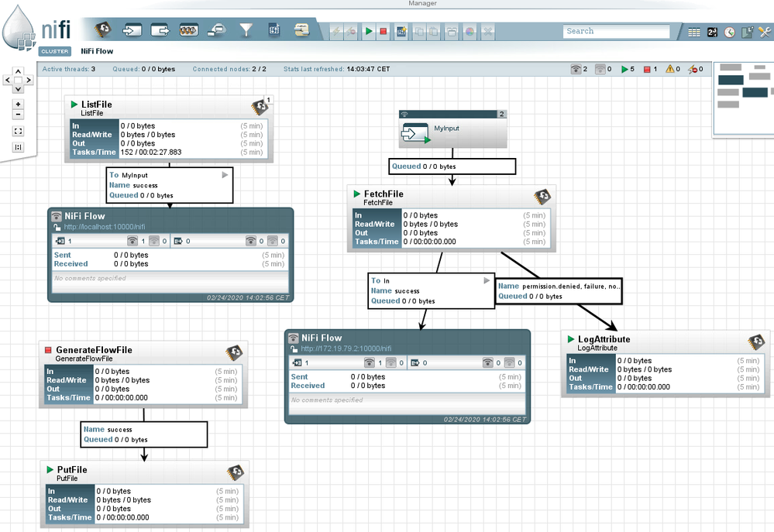Click the Enable lightning bolt action
The width and height of the screenshot is (774, 532).
tap(336, 32)
